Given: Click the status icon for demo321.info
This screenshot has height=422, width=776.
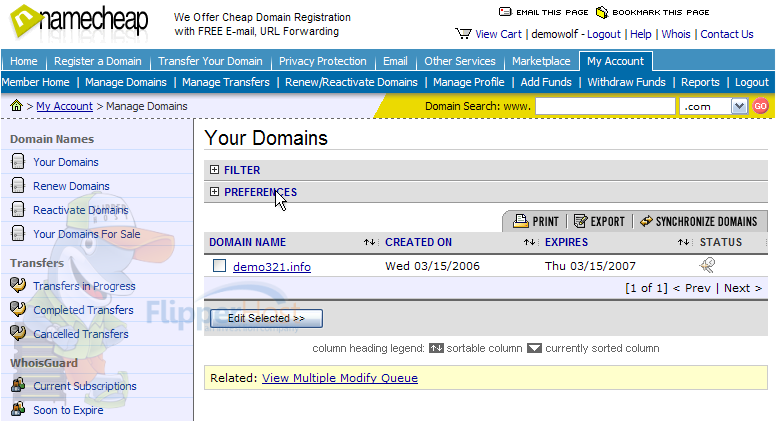Looking at the screenshot, I should [x=707, y=265].
